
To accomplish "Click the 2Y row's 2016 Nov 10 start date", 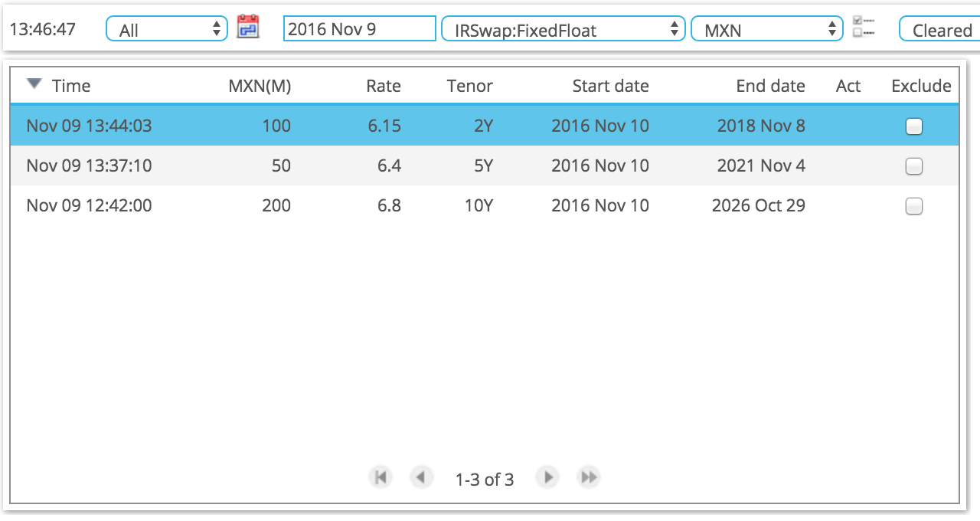I will click(x=600, y=126).
